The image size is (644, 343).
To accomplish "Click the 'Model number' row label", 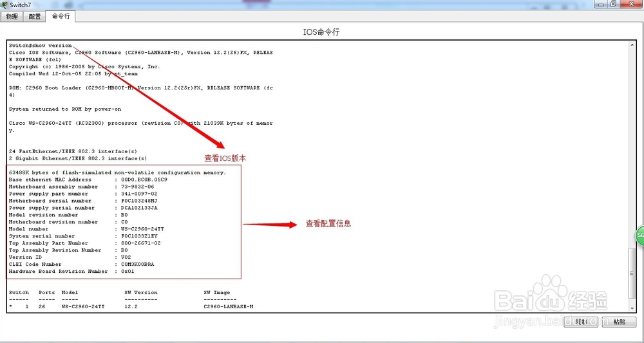I will (x=29, y=229).
